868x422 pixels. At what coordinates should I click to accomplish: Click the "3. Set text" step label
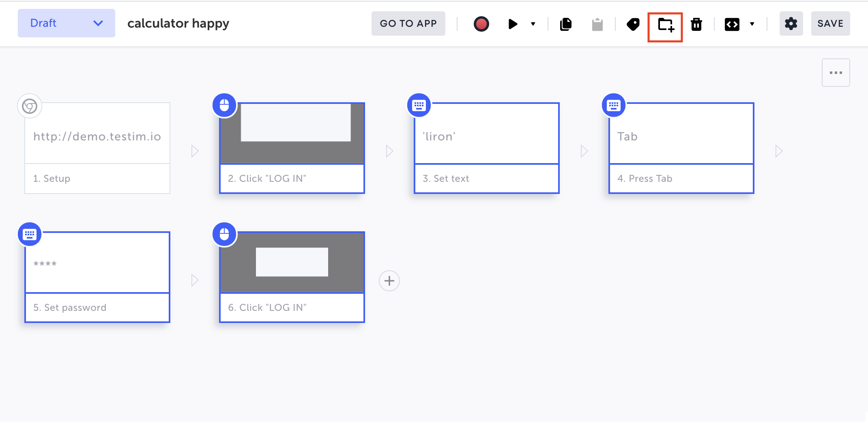446,179
